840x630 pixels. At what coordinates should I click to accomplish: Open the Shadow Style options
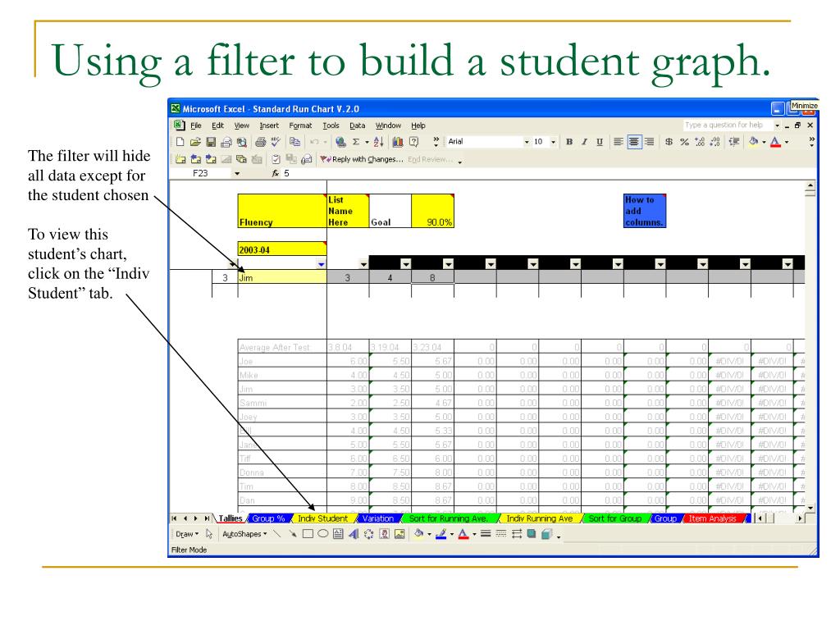click(x=532, y=534)
